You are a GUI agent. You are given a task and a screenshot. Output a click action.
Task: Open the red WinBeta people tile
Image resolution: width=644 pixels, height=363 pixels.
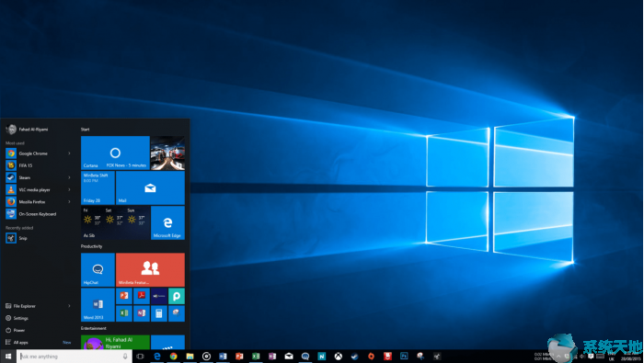[x=150, y=270]
